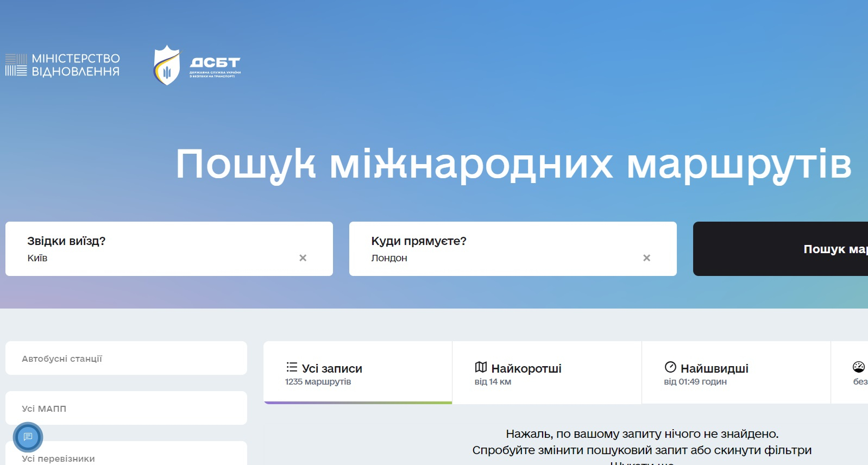
Task: Click the Ministry of Restoration logo
Action: [x=62, y=65]
